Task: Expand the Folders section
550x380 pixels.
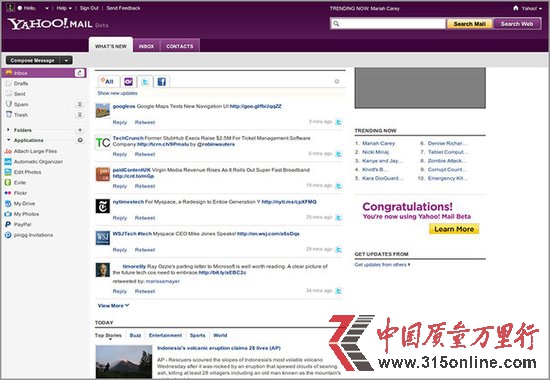Action: click(8, 130)
